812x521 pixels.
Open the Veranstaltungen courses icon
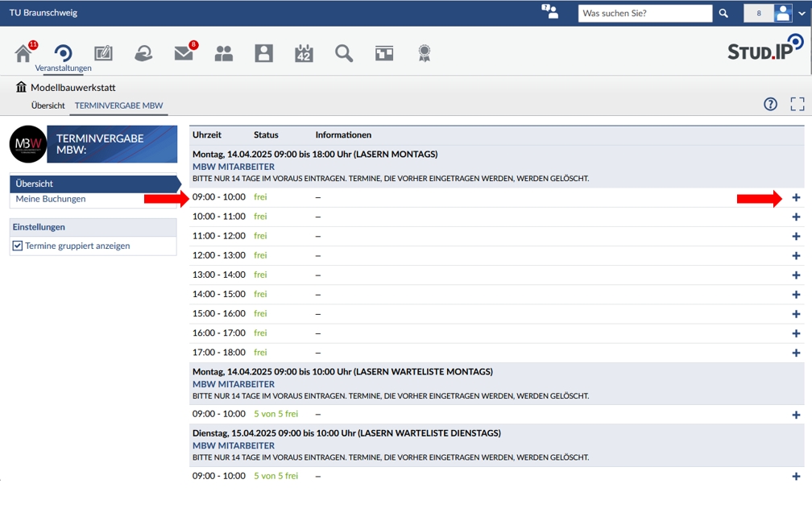(x=63, y=53)
